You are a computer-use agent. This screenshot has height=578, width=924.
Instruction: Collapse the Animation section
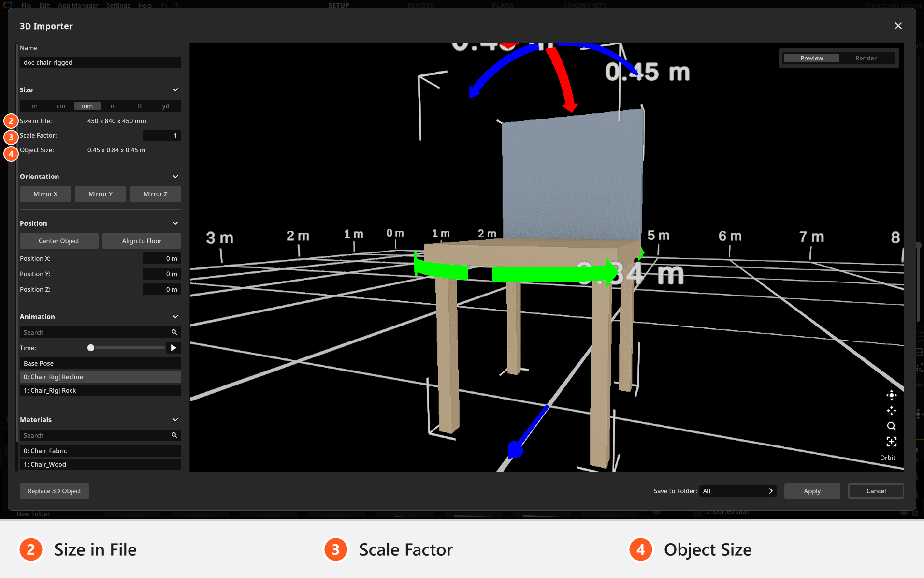[175, 317]
